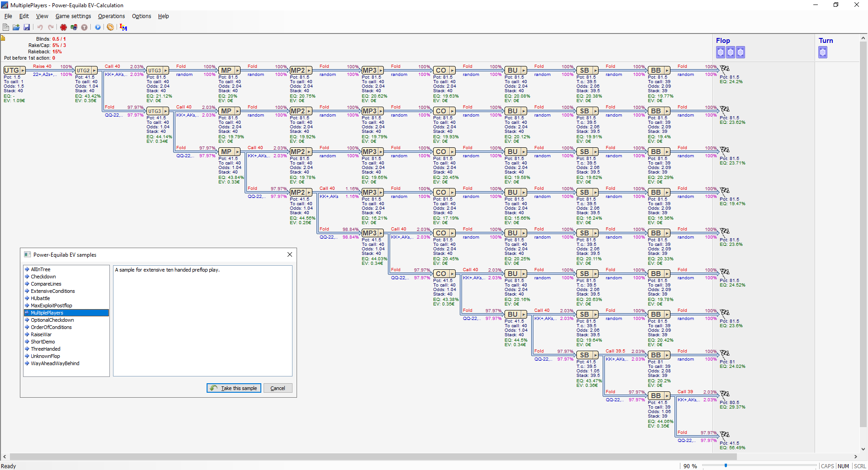This screenshot has height=470, width=868.
Task: Open the SB node arrow with EQ 43.47%
Action: click(595, 355)
